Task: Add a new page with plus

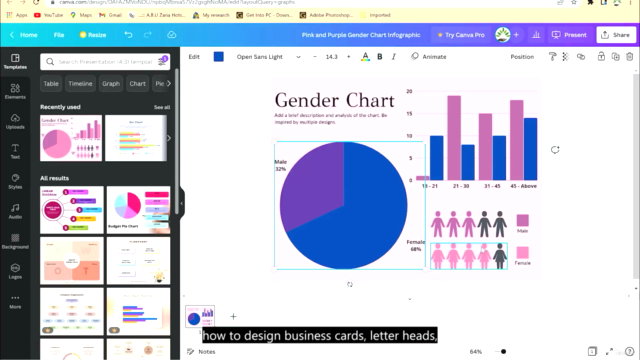Action: point(233,316)
